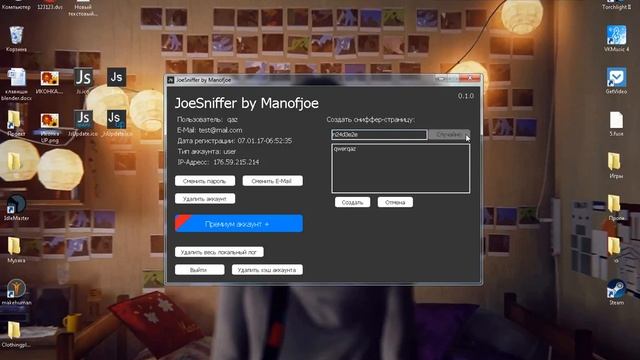
Task: Open the Игры folder icon
Action: [x=616, y=165]
